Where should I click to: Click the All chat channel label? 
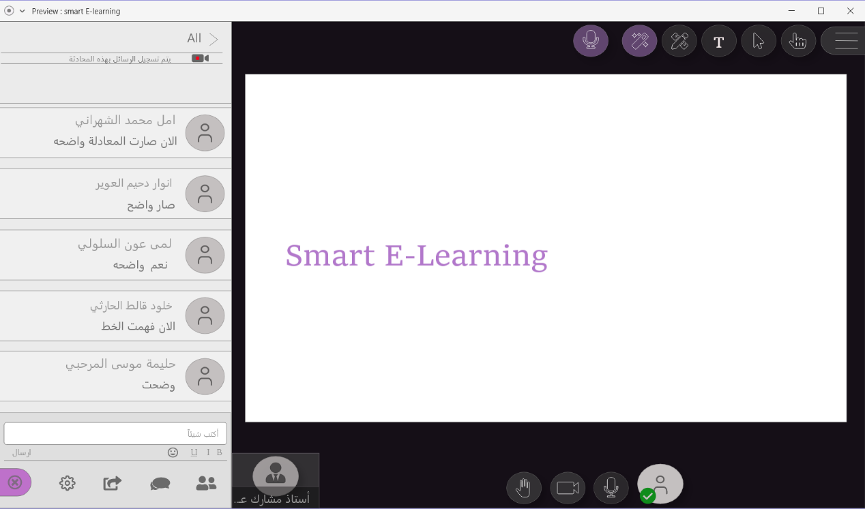[194, 38]
